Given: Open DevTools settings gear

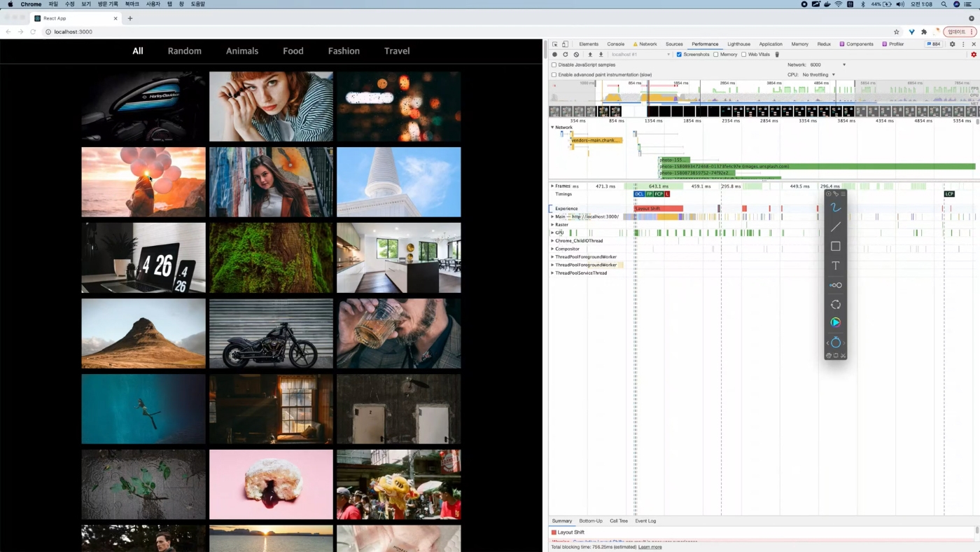Looking at the screenshot, I should coord(952,44).
